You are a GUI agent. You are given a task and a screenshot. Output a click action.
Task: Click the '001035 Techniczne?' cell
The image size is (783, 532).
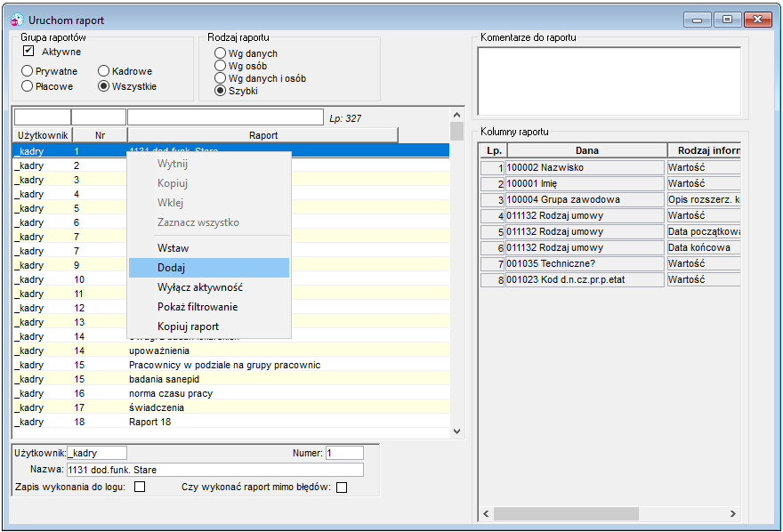[585, 263]
